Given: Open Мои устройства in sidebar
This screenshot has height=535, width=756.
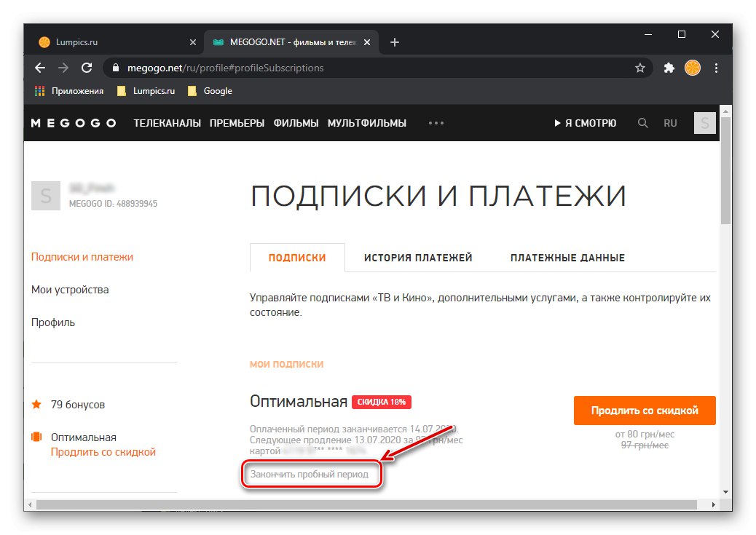Looking at the screenshot, I should [70, 290].
